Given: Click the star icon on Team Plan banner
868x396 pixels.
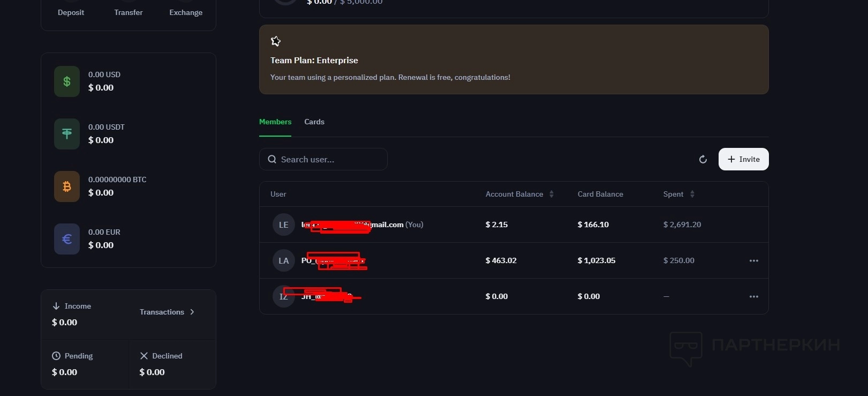Looking at the screenshot, I should pos(276,41).
